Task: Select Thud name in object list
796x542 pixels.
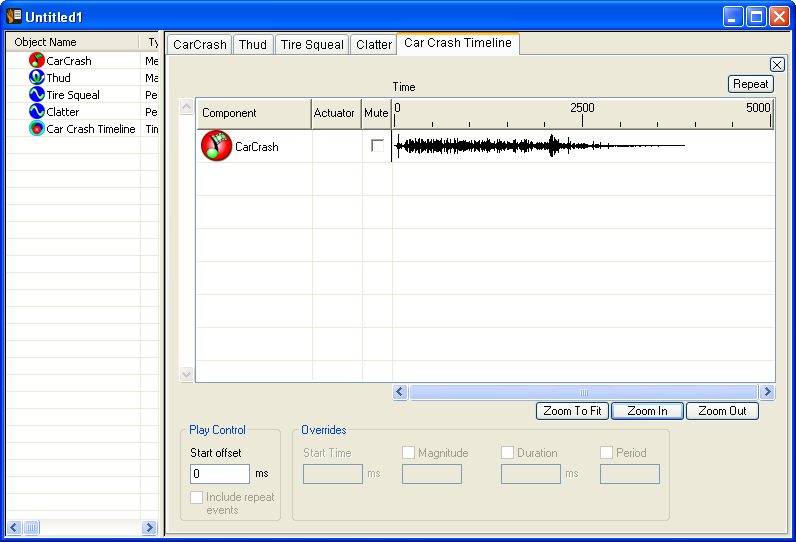Action: 58,78
